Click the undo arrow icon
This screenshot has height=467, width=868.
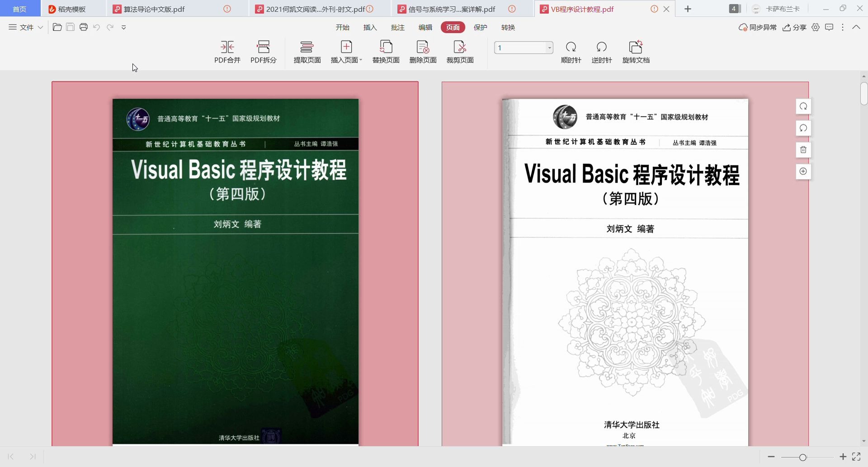tap(96, 27)
